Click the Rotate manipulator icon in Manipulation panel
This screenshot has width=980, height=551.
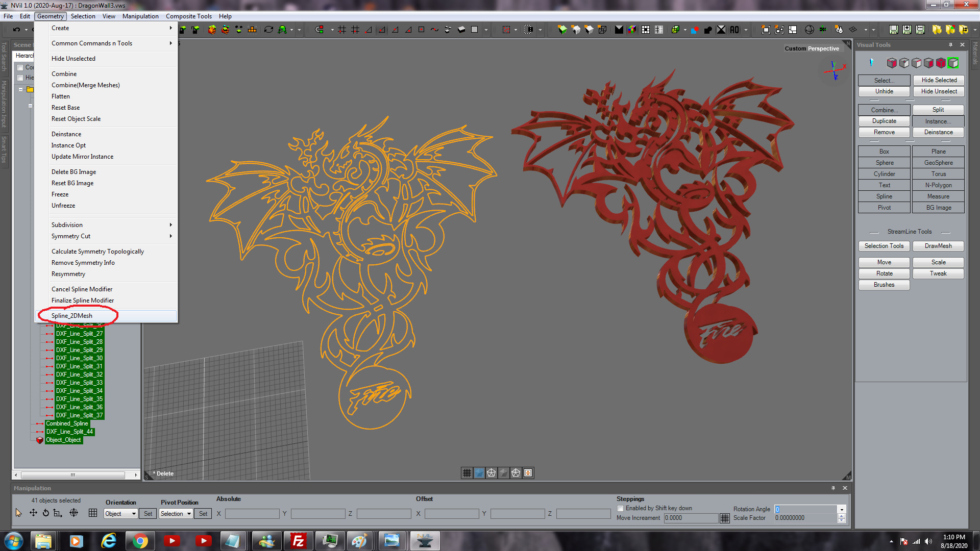click(x=46, y=513)
